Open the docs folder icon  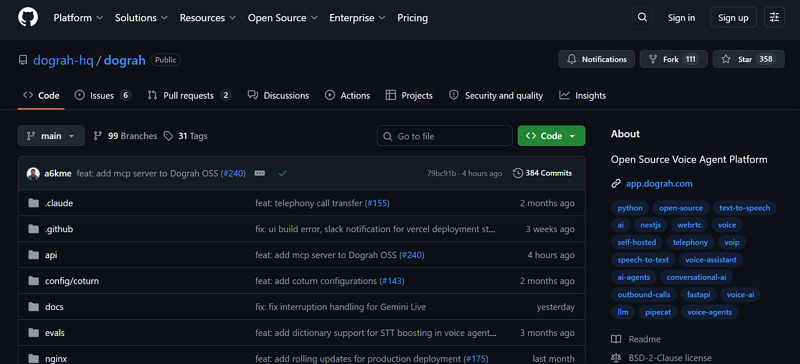(34, 307)
